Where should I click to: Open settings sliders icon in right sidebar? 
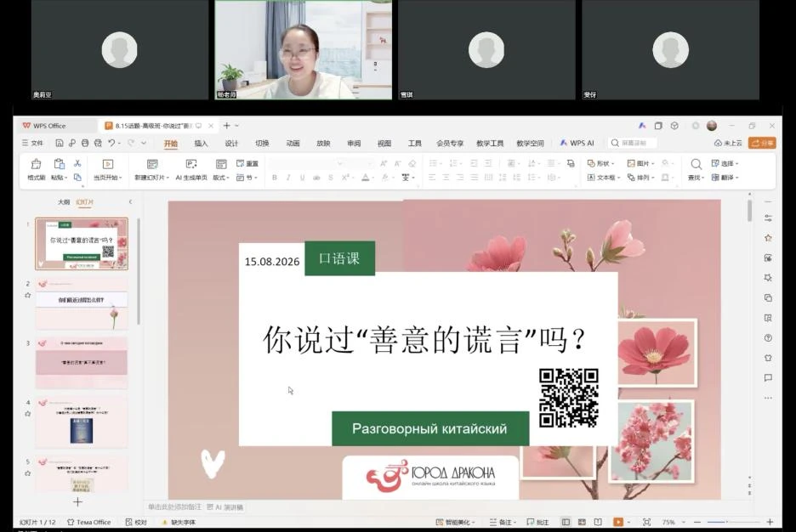click(x=768, y=218)
